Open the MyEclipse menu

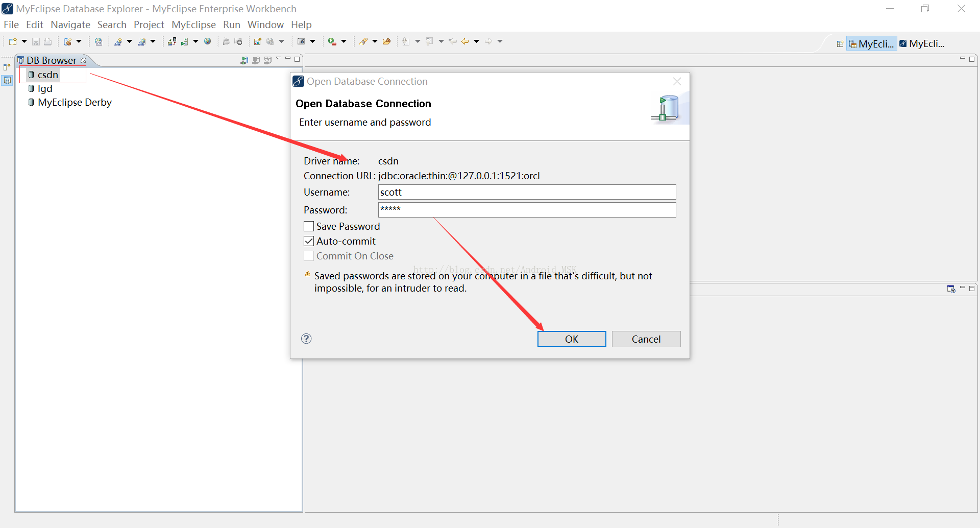point(193,25)
